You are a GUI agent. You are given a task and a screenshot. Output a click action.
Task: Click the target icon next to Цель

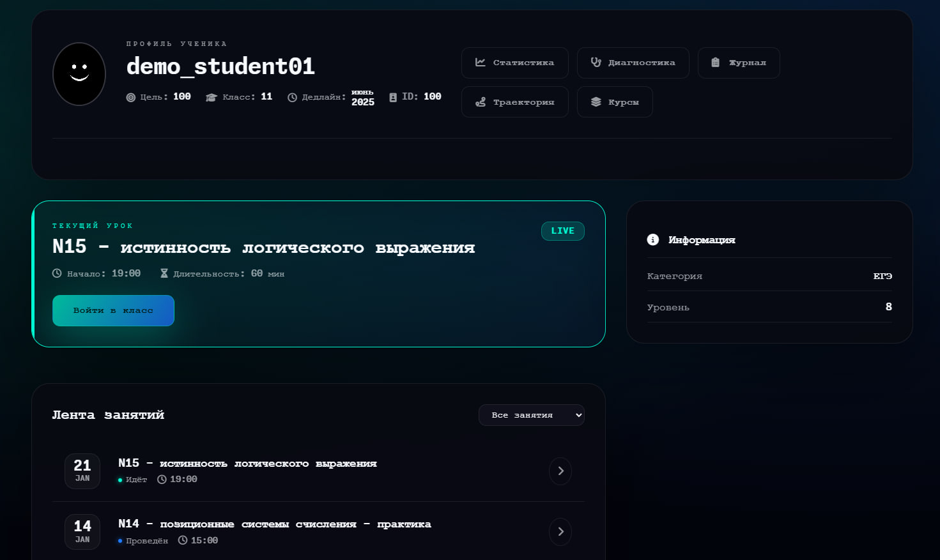131,97
